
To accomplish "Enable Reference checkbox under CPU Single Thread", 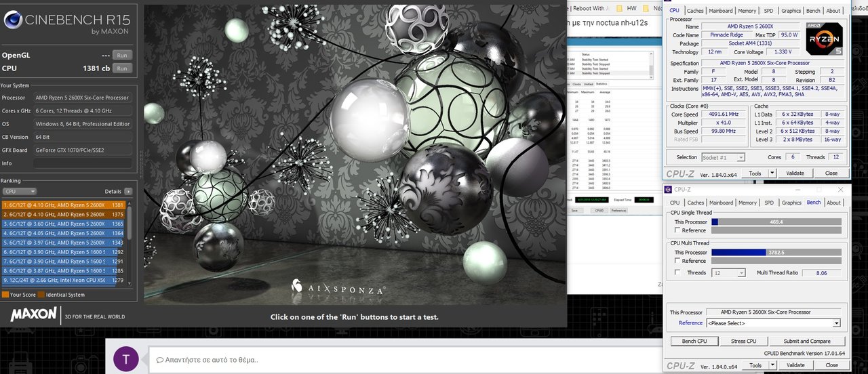I will [x=677, y=230].
